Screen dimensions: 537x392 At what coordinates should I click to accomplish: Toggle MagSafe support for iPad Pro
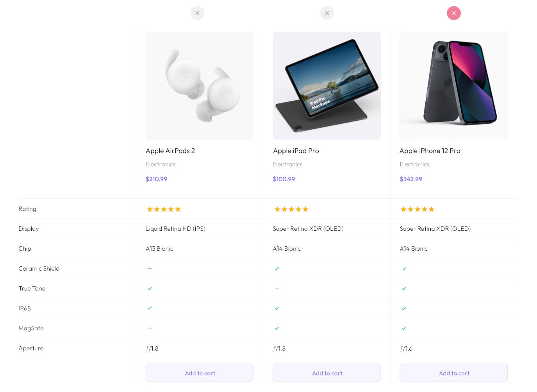pyautogui.click(x=277, y=328)
